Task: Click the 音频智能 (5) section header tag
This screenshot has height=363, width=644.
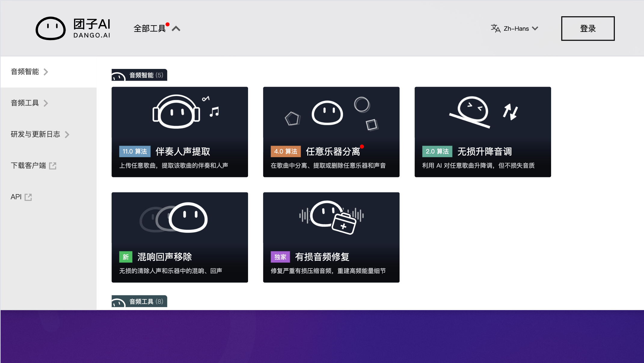Action: (x=140, y=75)
